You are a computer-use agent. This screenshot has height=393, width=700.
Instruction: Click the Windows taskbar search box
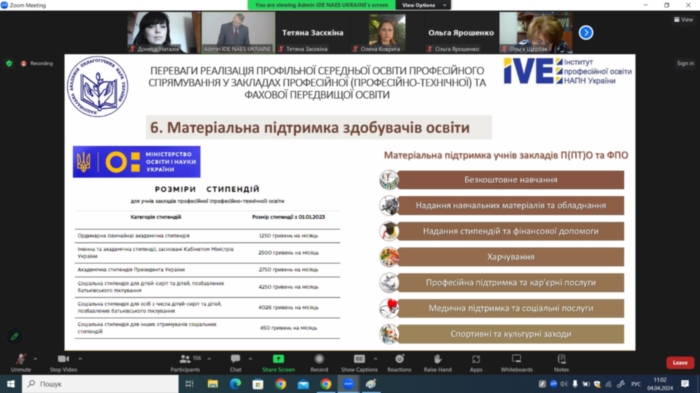click(100, 384)
